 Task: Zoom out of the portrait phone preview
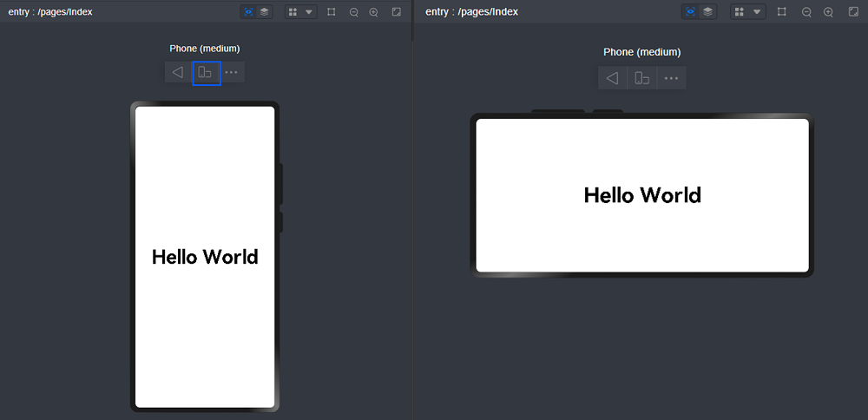(354, 12)
